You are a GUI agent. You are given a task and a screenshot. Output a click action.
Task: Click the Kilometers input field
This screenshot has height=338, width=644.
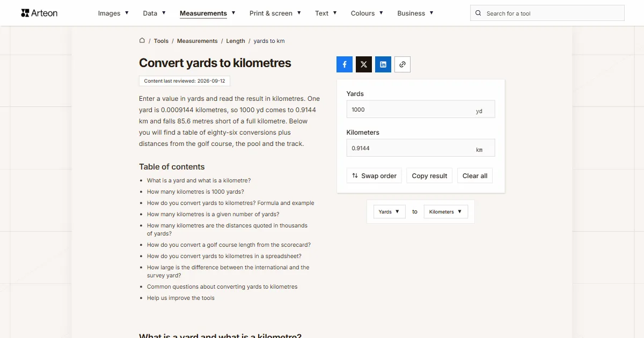421,148
